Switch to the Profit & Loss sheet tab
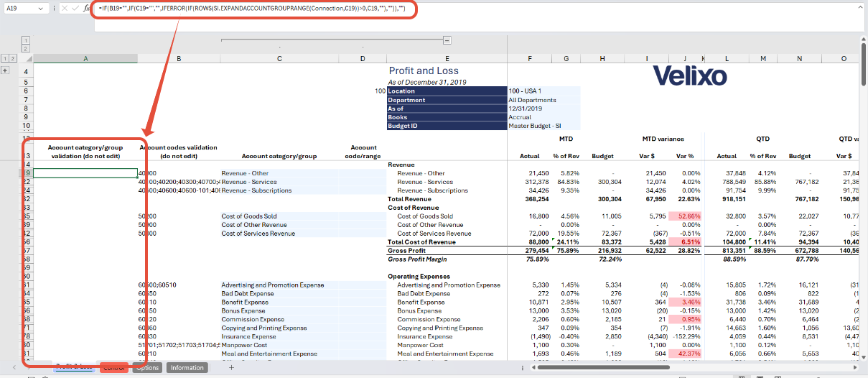868x378 pixels. [75, 367]
